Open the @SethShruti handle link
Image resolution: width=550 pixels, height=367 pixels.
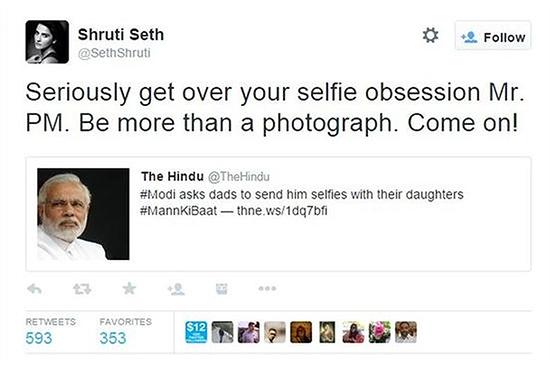pos(114,53)
